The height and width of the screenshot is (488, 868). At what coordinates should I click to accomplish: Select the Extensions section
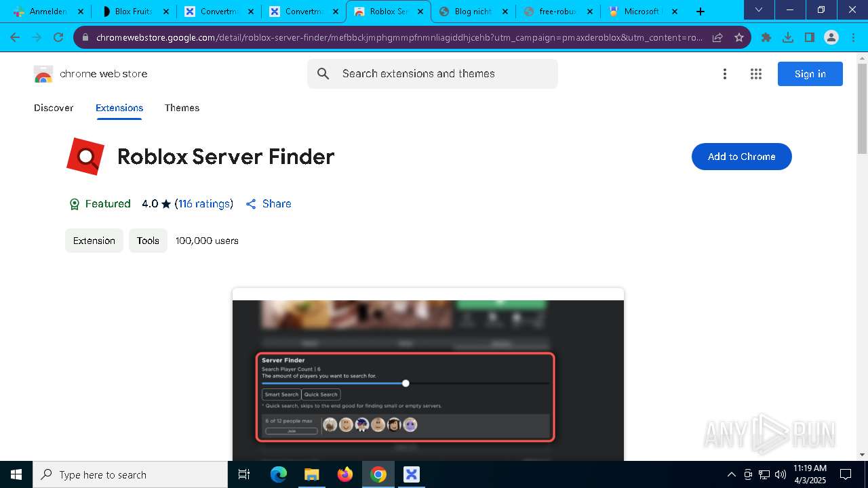click(119, 108)
